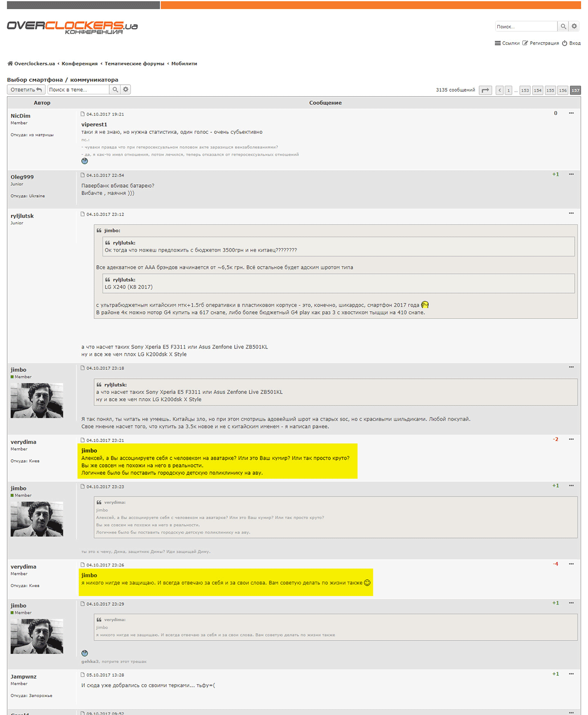Open post icon next to 04.10.2017 22:54
The image size is (588, 715).
[83, 175]
